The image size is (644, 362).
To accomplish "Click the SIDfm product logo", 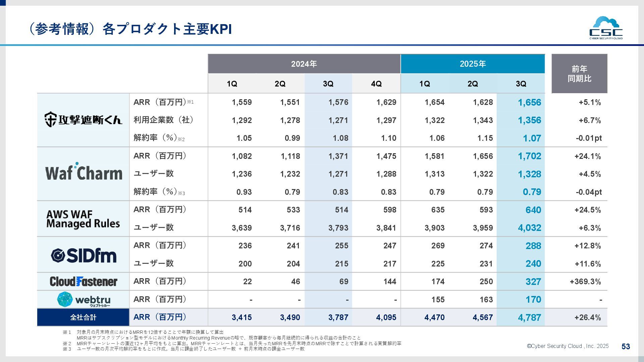I will pyautogui.click(x=84, y=255).
